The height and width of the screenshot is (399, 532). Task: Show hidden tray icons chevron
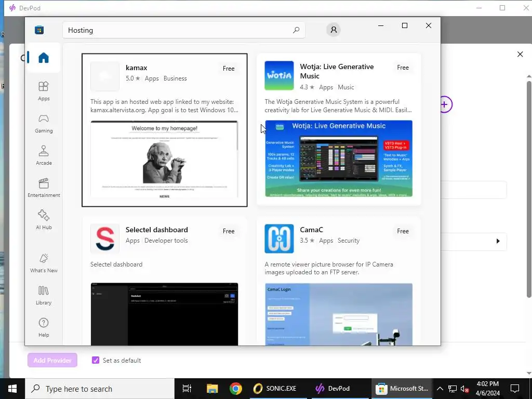pyautogui.click(x=440, y=389)
